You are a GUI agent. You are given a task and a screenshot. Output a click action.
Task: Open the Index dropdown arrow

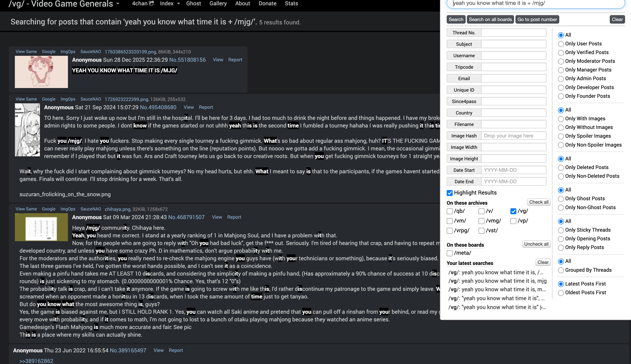(x=178, y=4)
